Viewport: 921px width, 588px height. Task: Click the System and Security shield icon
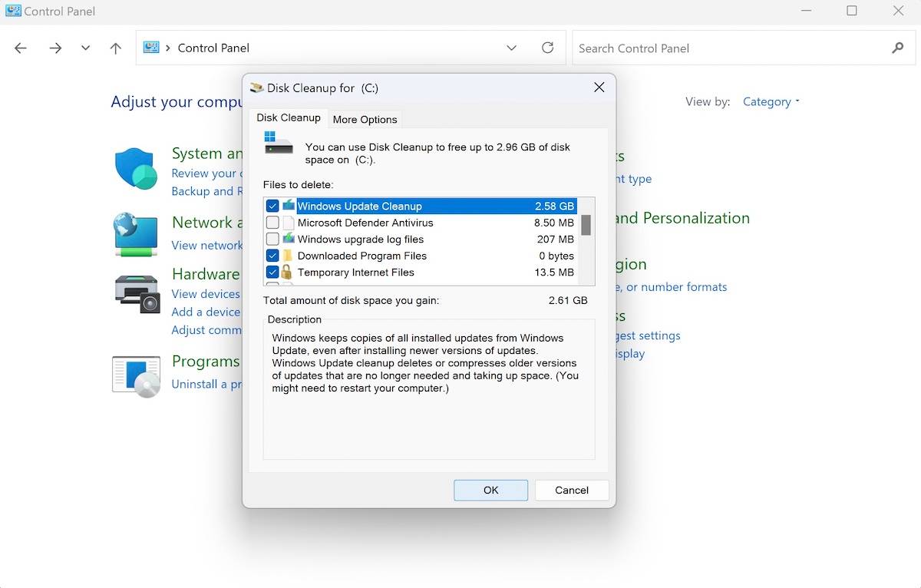[x=136, y=168]
